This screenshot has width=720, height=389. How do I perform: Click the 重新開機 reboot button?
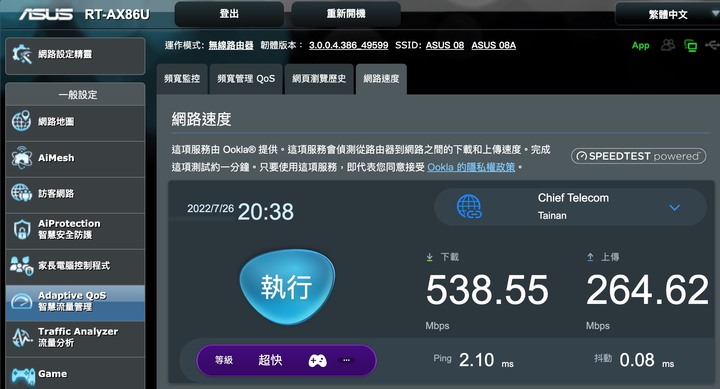(x=346, y=14)
